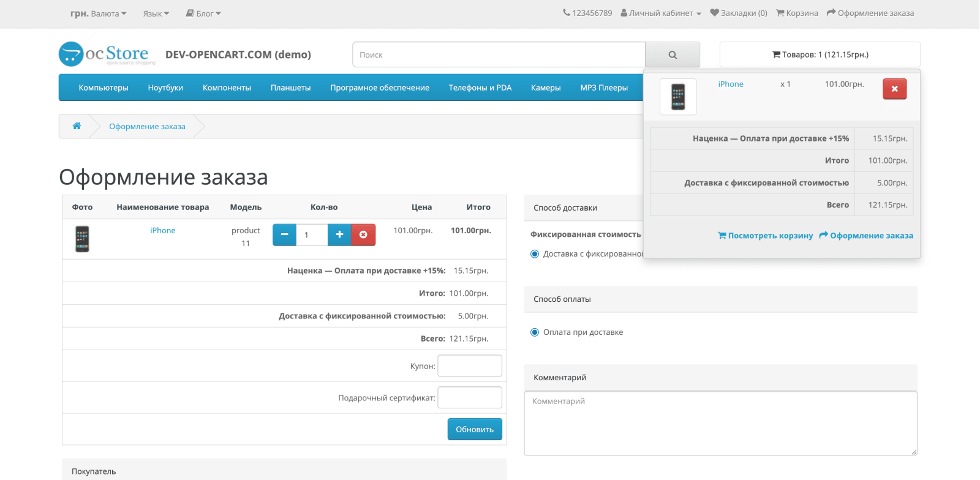Screen dimensions: 980x480
Task: Click Оформление заказа breadcrumb link
Action: (147, 126)
